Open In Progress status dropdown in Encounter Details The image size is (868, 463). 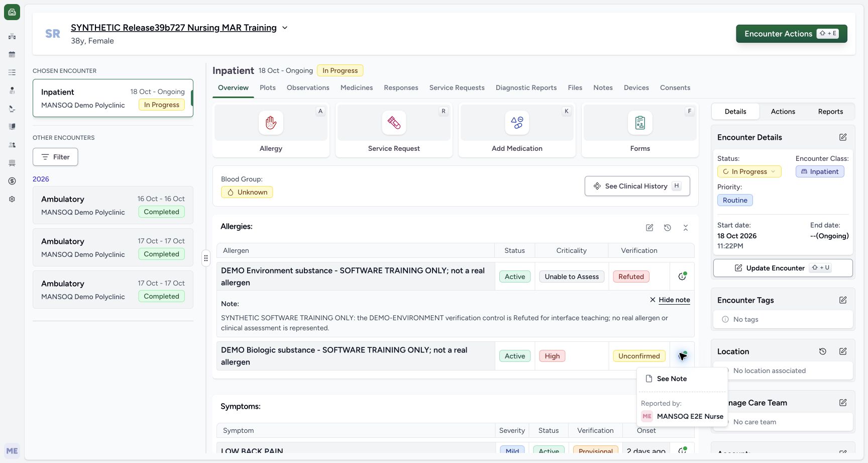pos(749,171)
